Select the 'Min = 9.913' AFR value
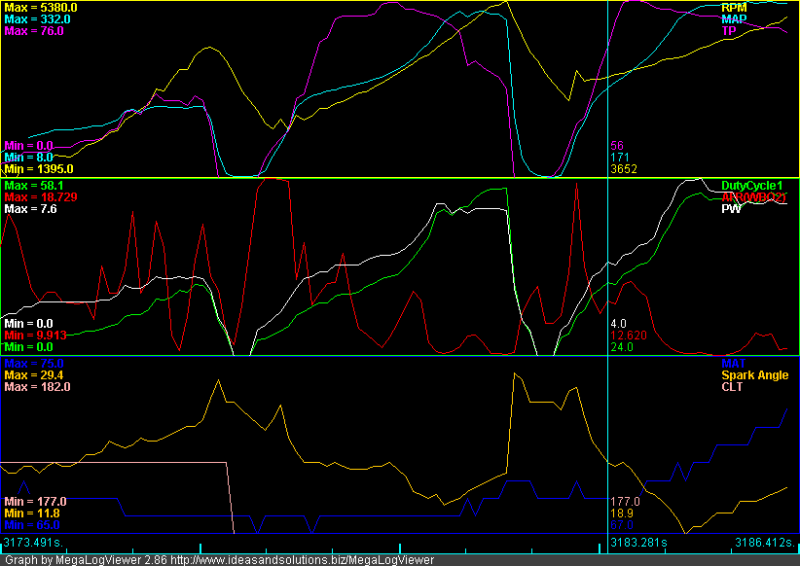The width and height of the screenshot is (800, 566). [x=35, y=336]
